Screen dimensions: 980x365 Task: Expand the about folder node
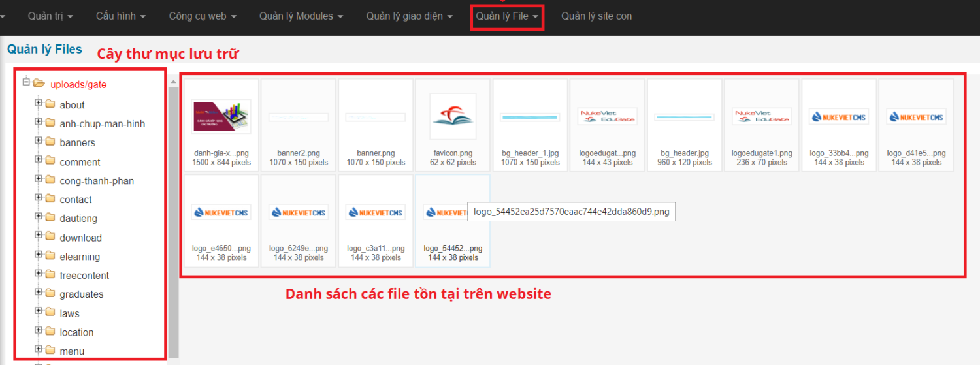click(39, 103)
